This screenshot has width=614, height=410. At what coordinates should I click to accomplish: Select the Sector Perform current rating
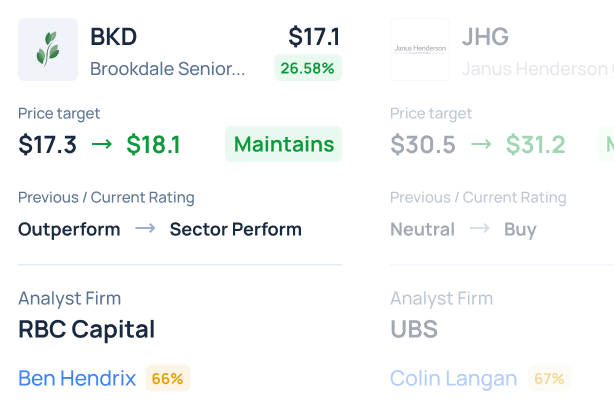[236, 229]
